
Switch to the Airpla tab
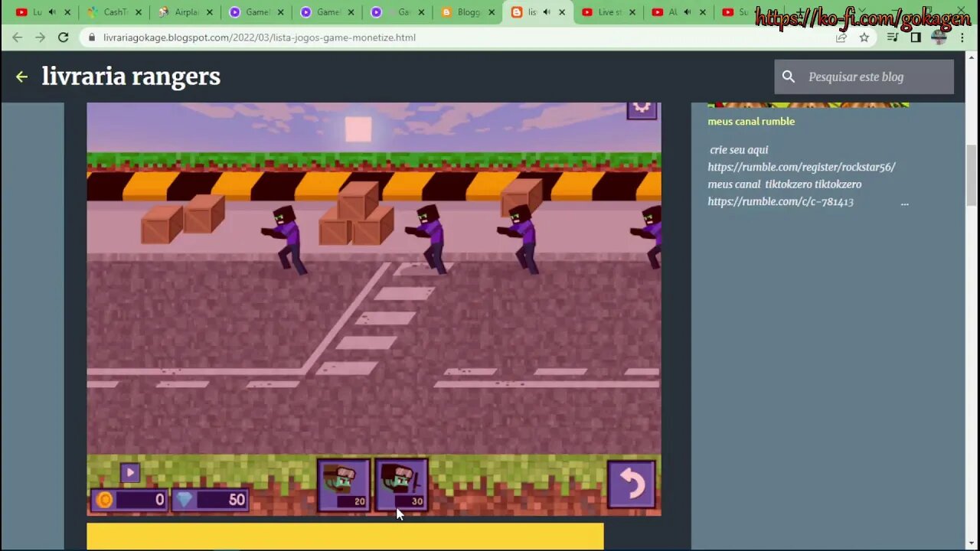click(185, 12)
